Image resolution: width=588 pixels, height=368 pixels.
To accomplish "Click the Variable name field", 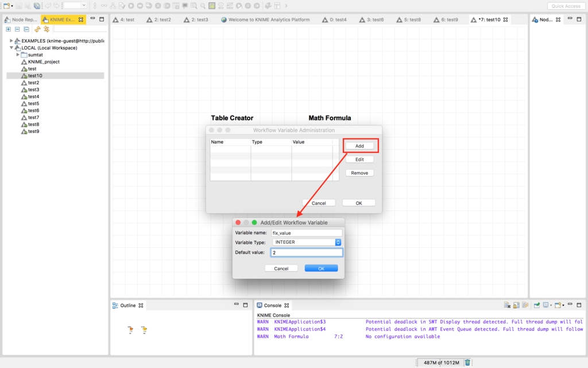I will pos(307,233).
